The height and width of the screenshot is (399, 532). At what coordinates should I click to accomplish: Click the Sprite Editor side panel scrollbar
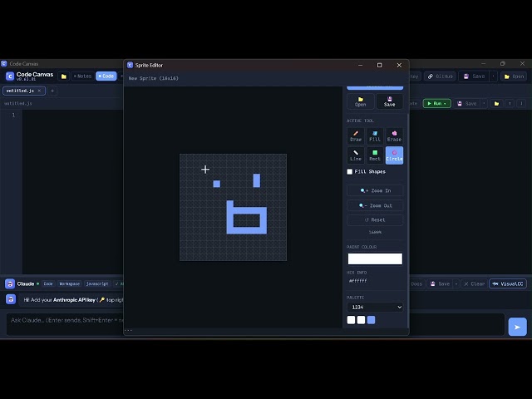pyautogui.click(x=408, y=219)
